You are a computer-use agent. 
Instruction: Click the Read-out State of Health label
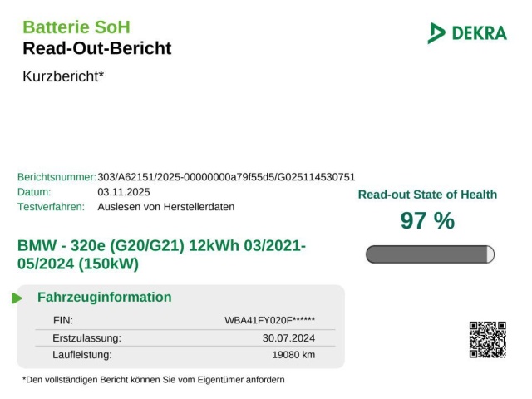click(x=427, y=195)
